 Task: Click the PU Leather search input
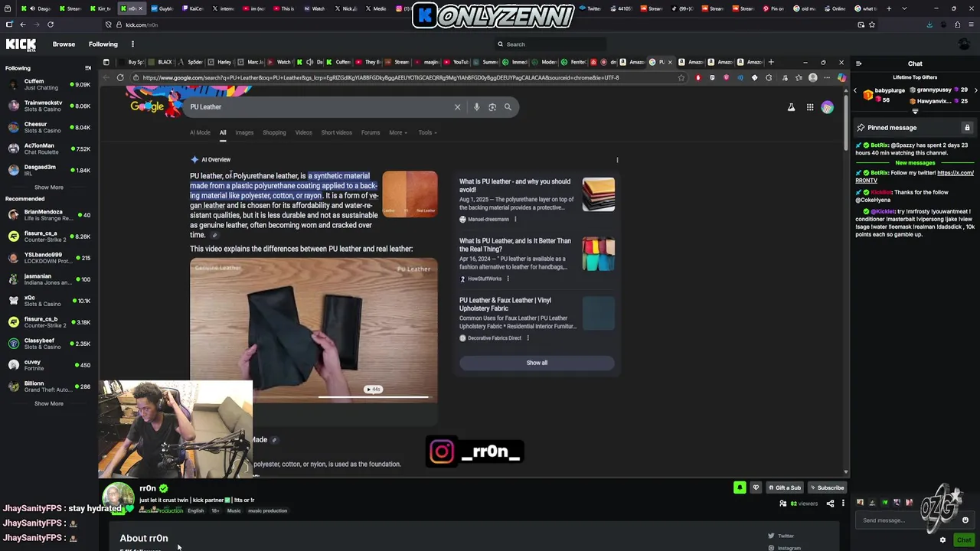[318, 107]
